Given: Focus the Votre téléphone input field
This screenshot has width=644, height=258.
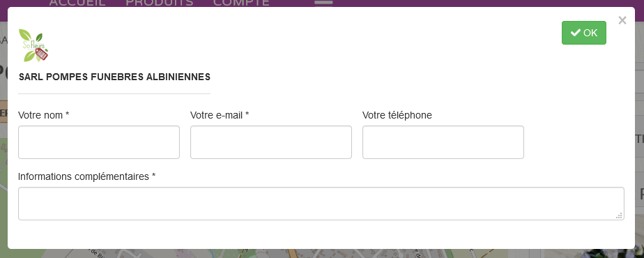Looking at the screenshot, I should [x=443, y=142].
